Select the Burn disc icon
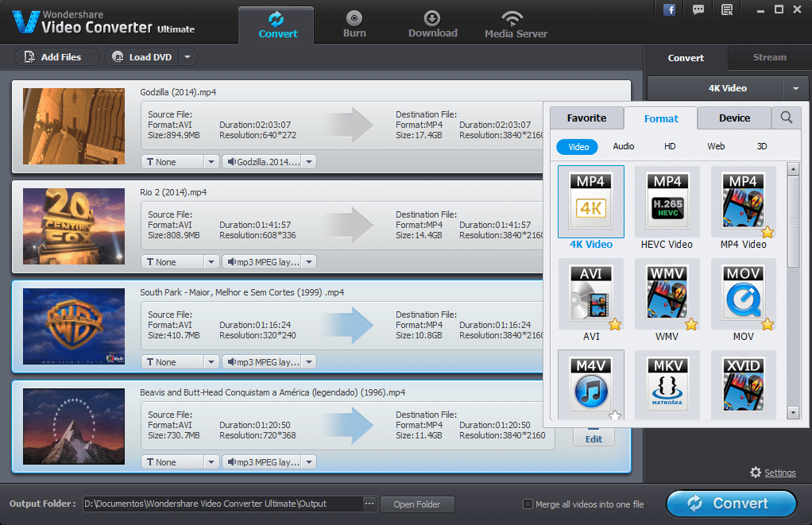812x525 pixels. [x=354, y=22]
